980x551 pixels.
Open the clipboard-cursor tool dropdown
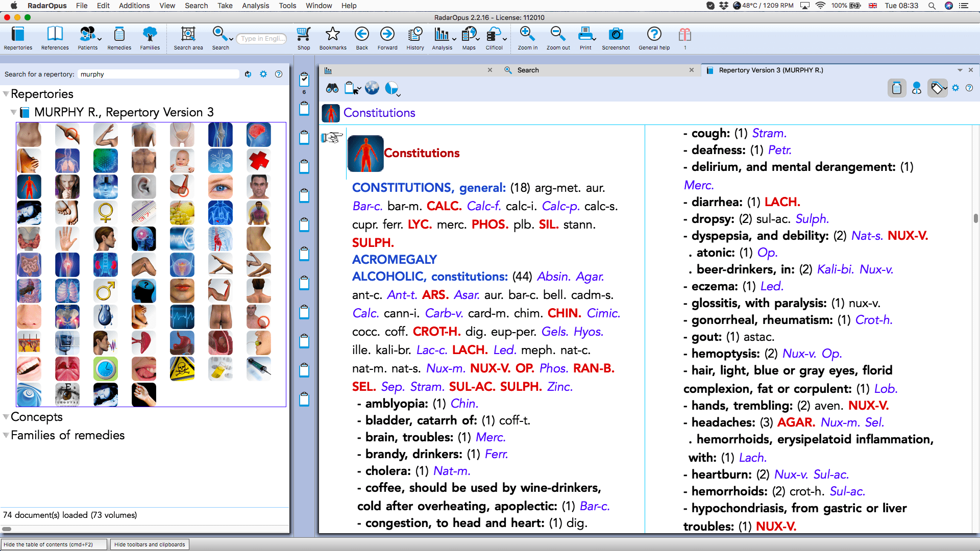360,89
